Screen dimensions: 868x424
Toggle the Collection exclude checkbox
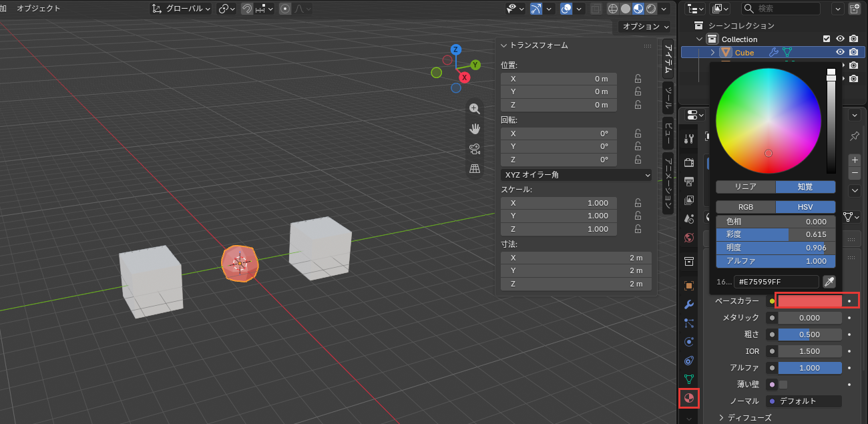(827, 39)
